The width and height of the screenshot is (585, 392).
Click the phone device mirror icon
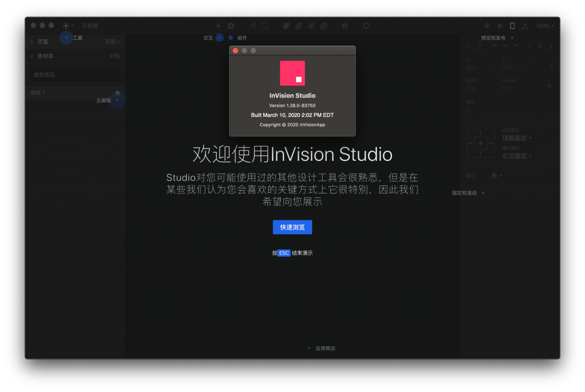[x=512, y=26]
